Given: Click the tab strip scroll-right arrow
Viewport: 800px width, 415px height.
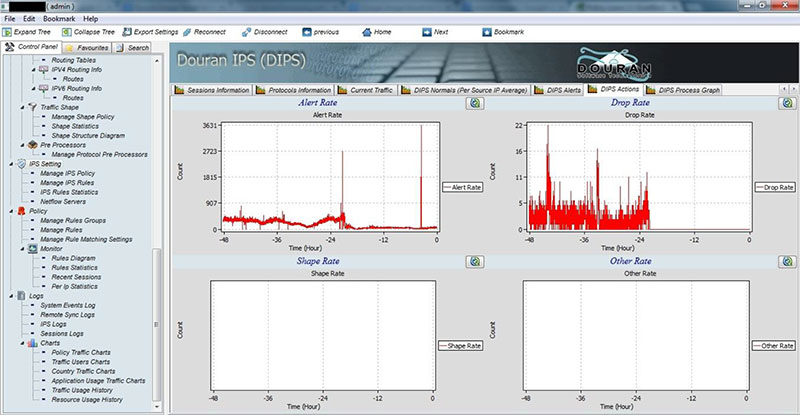Looking at the screenshot, I should pyautogui.click(x=793, y=89).
